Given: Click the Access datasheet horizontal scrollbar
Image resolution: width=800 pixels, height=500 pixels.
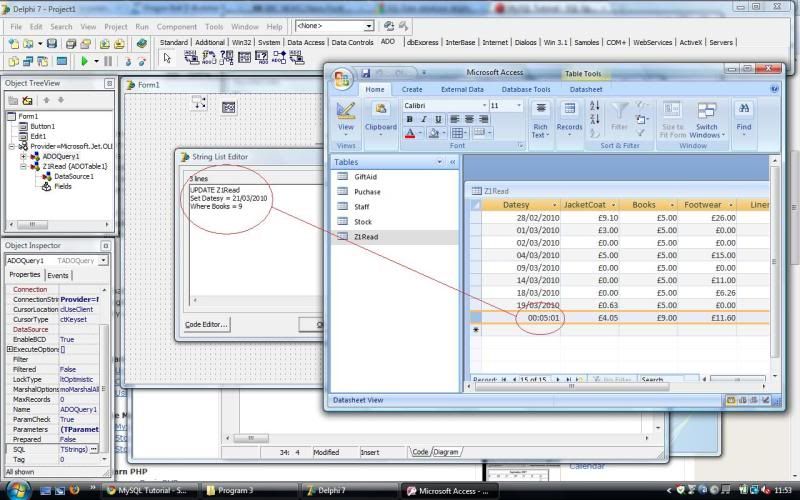Looking at the screenshot, I should 572,387.
